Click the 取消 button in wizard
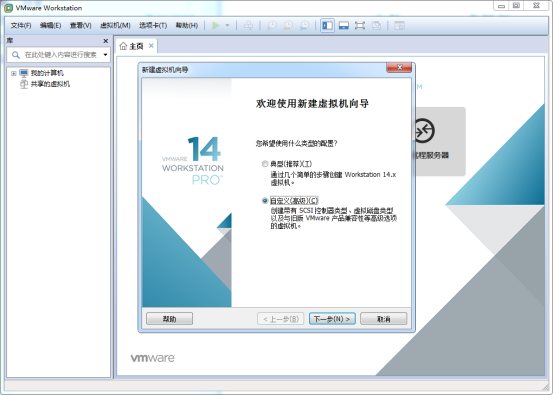 coord(383,319)
